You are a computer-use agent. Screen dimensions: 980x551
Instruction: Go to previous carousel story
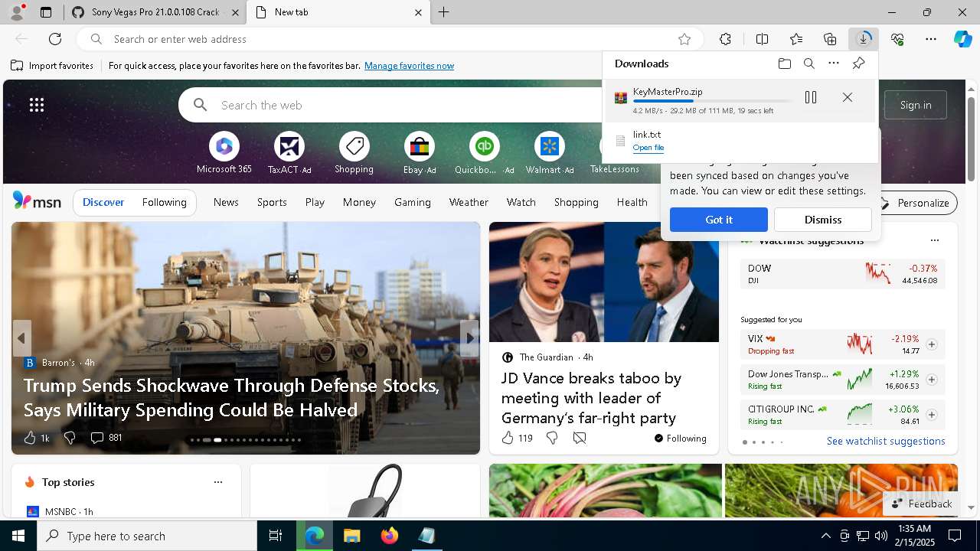click(21, 337)
